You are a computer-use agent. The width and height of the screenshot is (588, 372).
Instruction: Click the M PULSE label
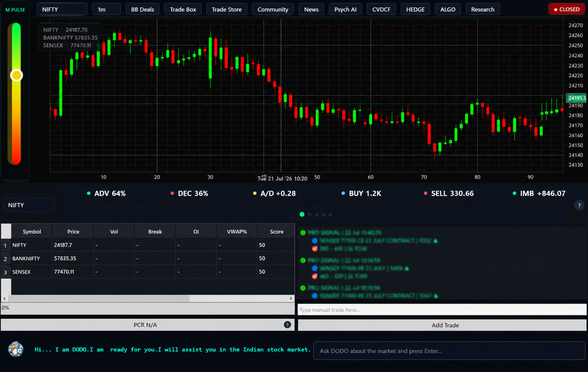(15, 10)
